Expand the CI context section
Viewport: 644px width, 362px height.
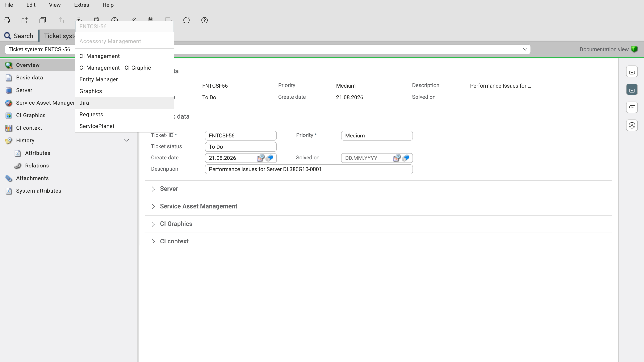pyautogui.click(x=153, y=242)
